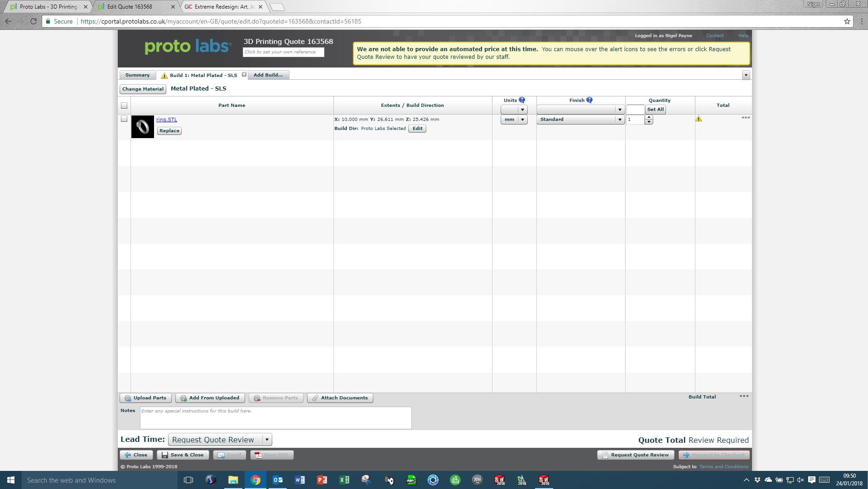Switch to Proto Labs 3D Printing browser tab

click(48, 7)
